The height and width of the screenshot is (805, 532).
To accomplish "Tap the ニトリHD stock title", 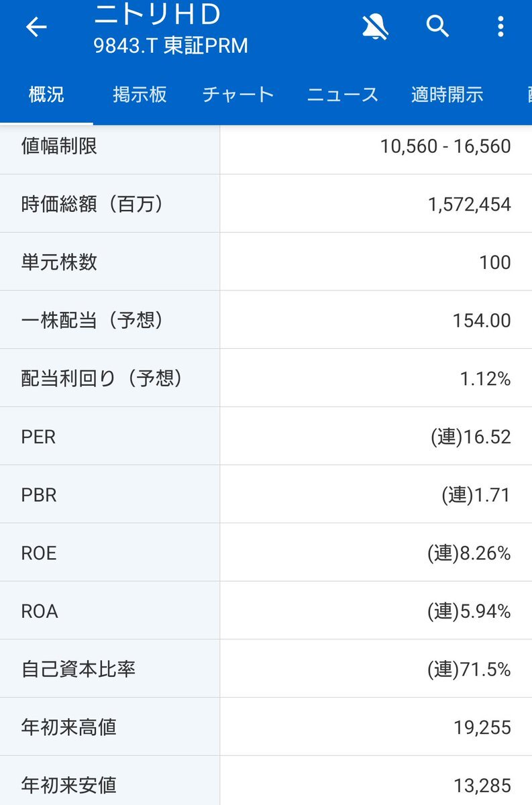I will pyautogui.click(x=157, y=13).
